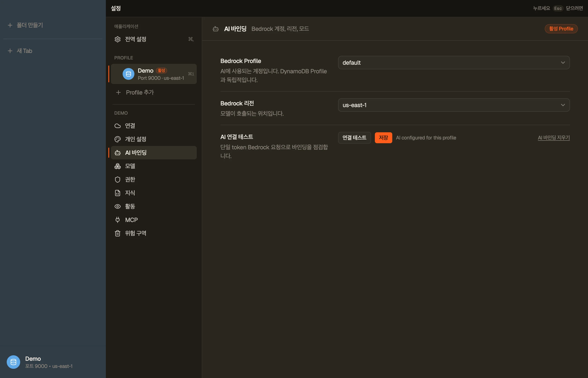
Task: Click the Esc key hint to close settings
Action: pos(558,8)
